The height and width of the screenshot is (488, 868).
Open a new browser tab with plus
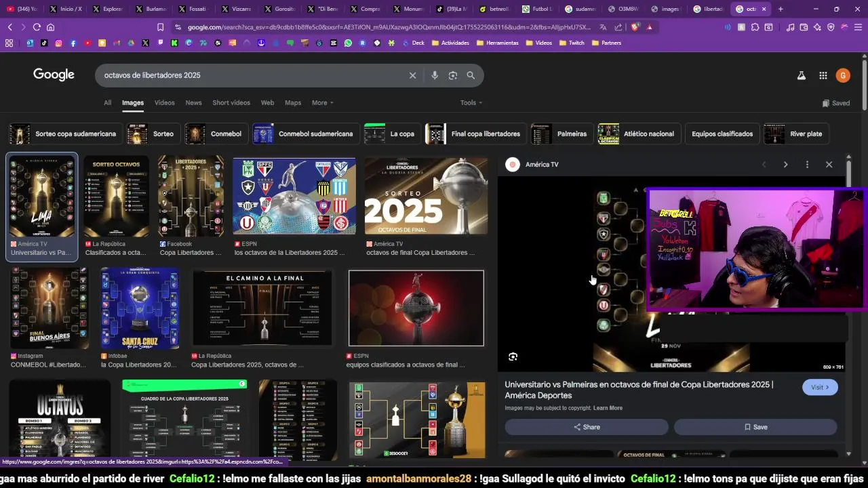781,9
